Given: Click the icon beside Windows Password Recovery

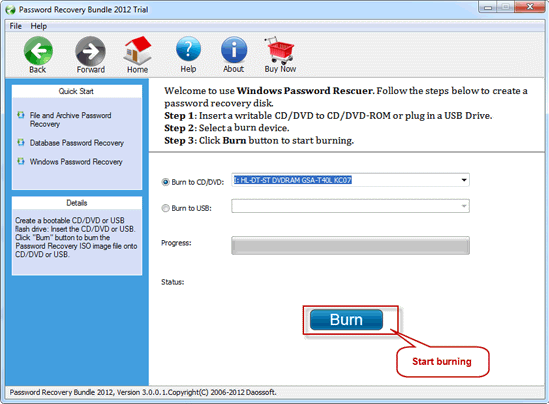Looking at the screenshot, I should (21, 161).
